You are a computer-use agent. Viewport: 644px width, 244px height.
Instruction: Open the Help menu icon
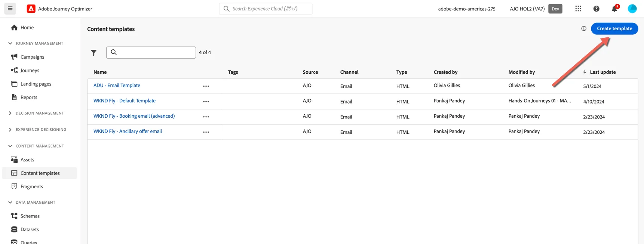596,9
